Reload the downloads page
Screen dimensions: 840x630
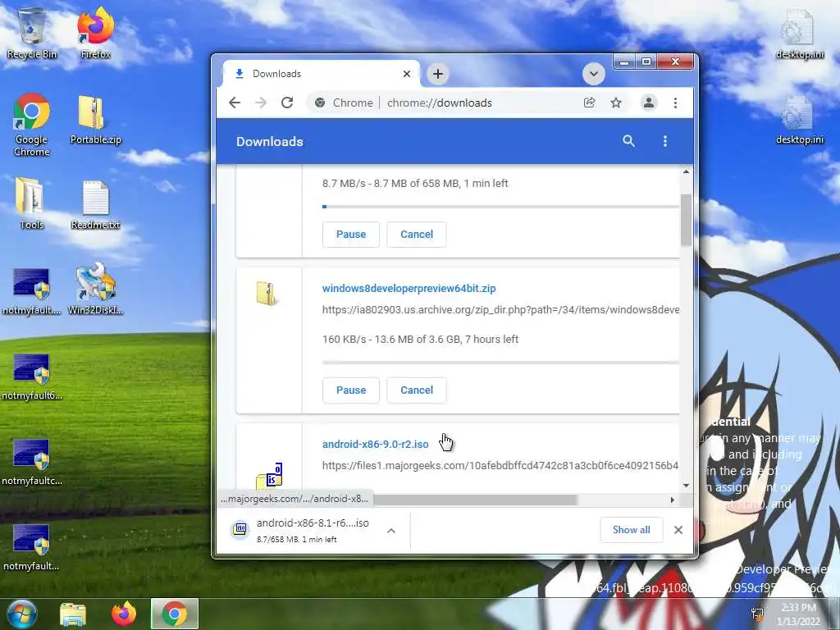[x=287, y=103]
